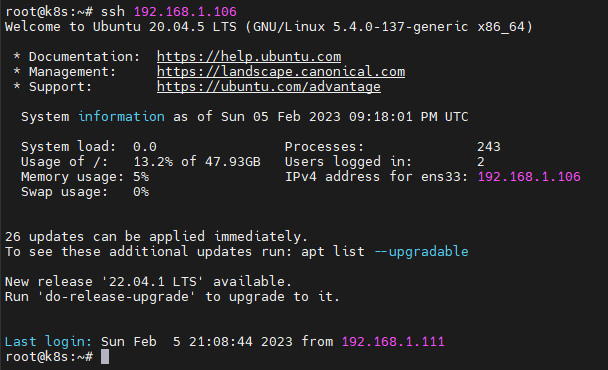Open the ubuntu.com/advantage support link
Image resolution: width=608 pixels, height=370 pixels.
coord(269,87)
